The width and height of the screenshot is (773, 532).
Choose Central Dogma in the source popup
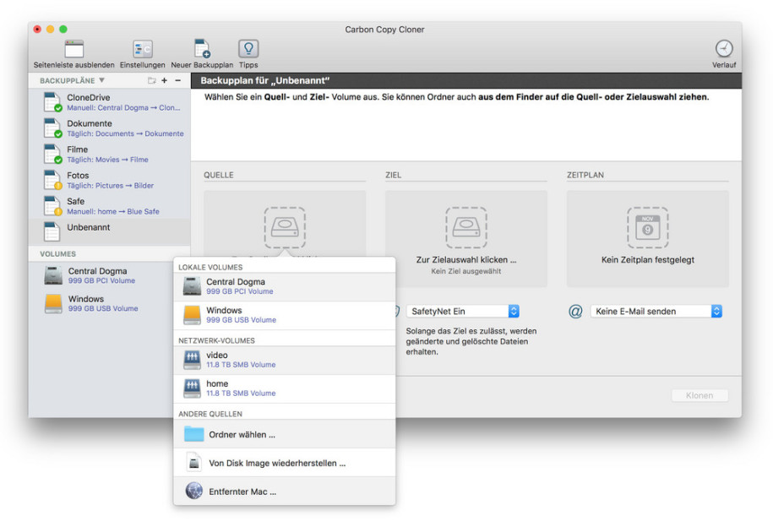pos(285,287)
